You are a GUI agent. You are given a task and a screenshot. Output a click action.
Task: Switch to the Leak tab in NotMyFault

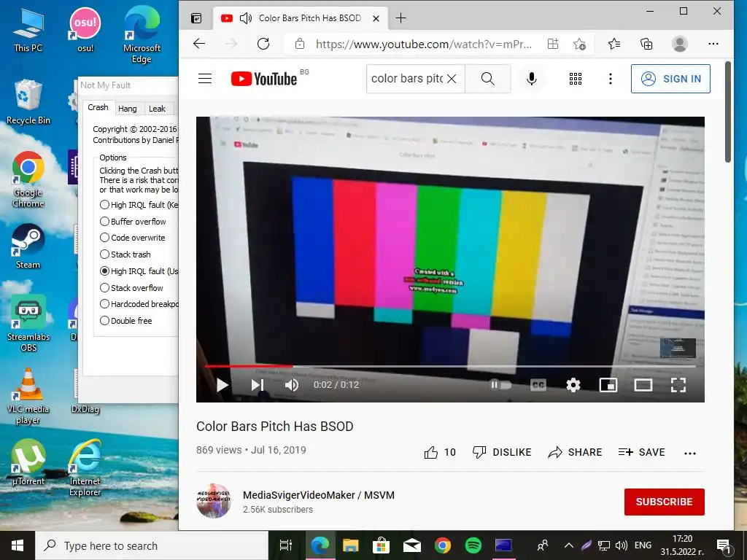(x=157, y=109)
